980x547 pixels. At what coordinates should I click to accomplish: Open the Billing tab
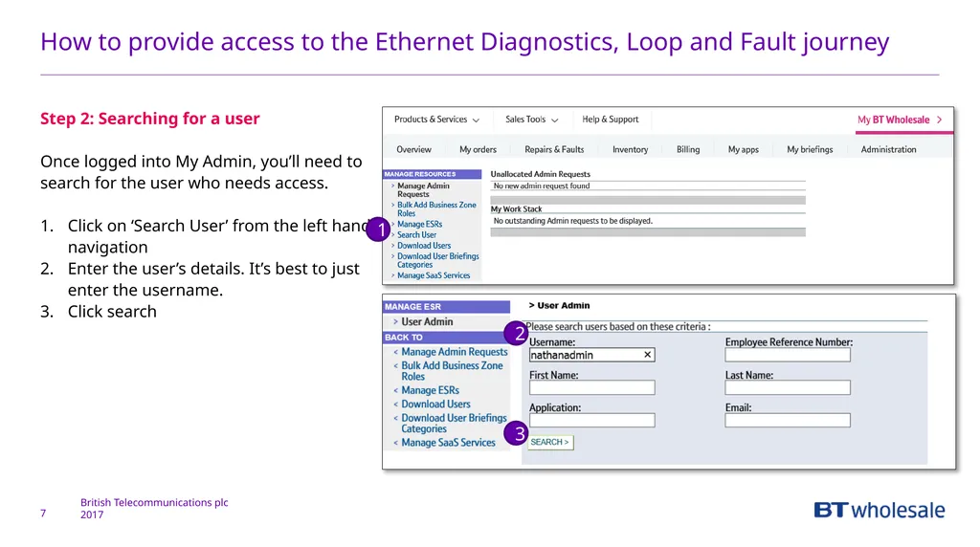(687, 150)
